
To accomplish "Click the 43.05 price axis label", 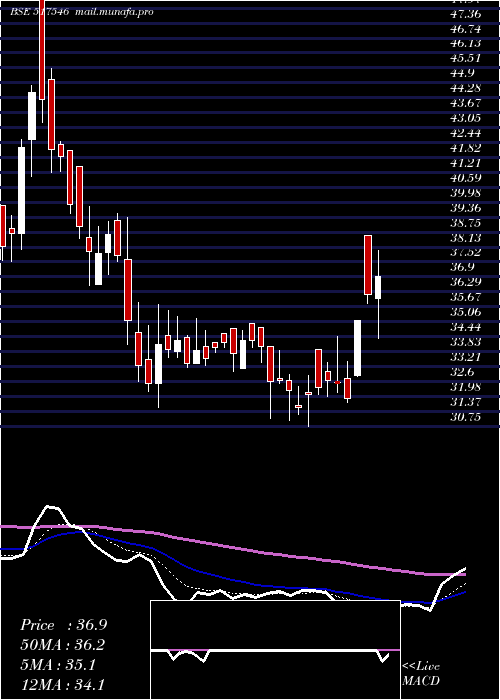I will pyautogui.click(x=466, y=118).
